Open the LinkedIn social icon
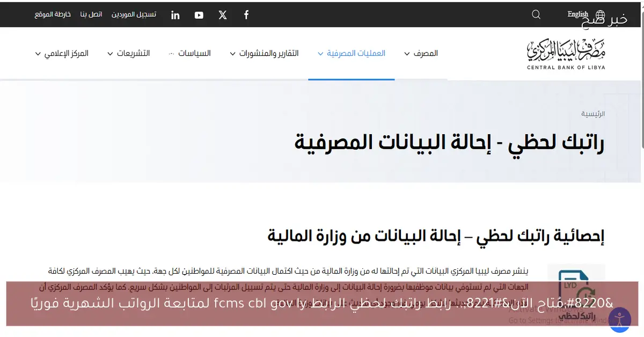644x337 pixels. 175,14
